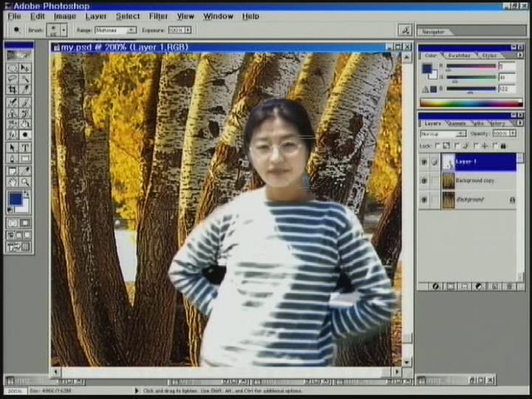Select the Dodge tool
Viewport: 532px width, 399px height.
(x=25, y=134)
